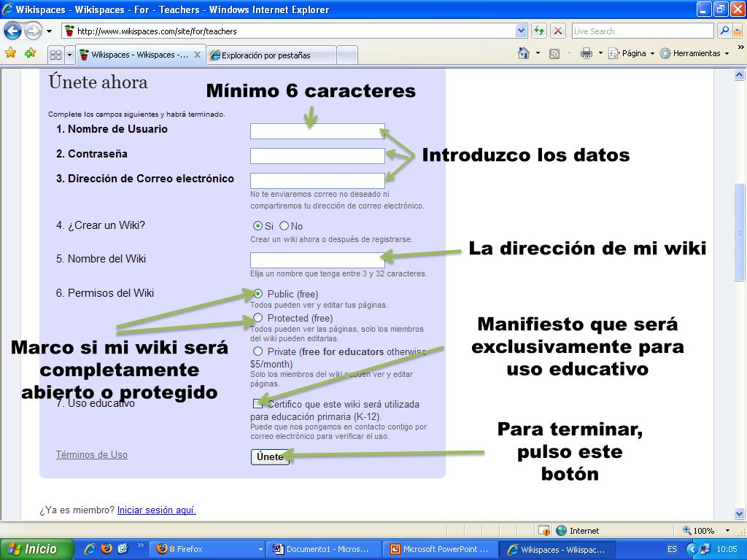Choose Private wiki permission
Viewport: 747px width, 560px height.
click(258, 351)
